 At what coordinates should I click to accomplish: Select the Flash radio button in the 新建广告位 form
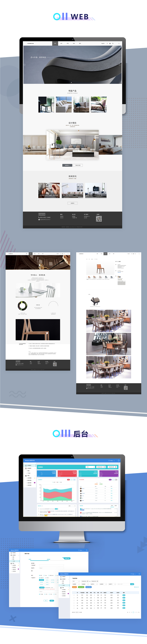(x=44, y=575)
